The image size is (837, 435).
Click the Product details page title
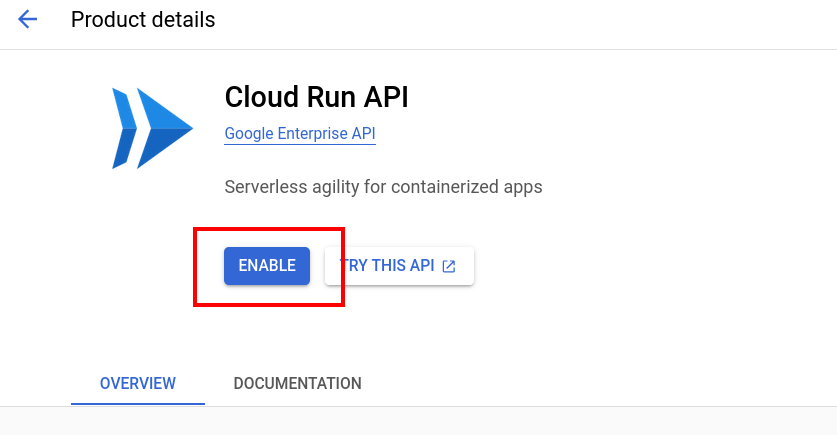click(143, 20)
